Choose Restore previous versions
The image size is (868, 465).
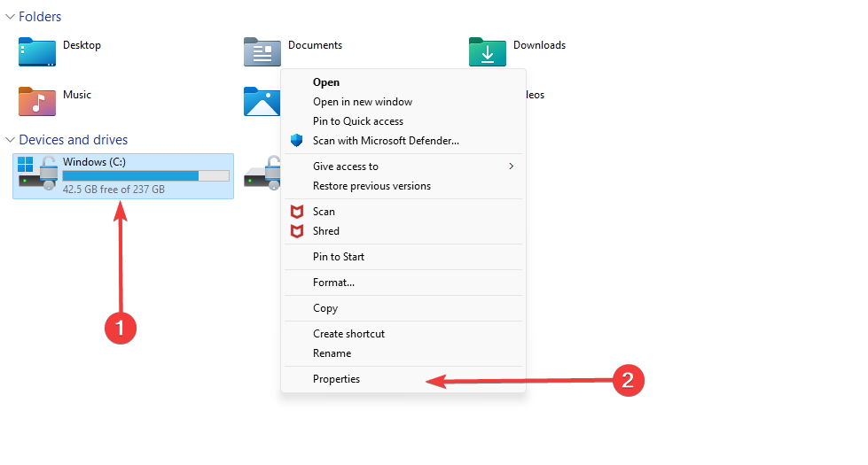(403, 186)
